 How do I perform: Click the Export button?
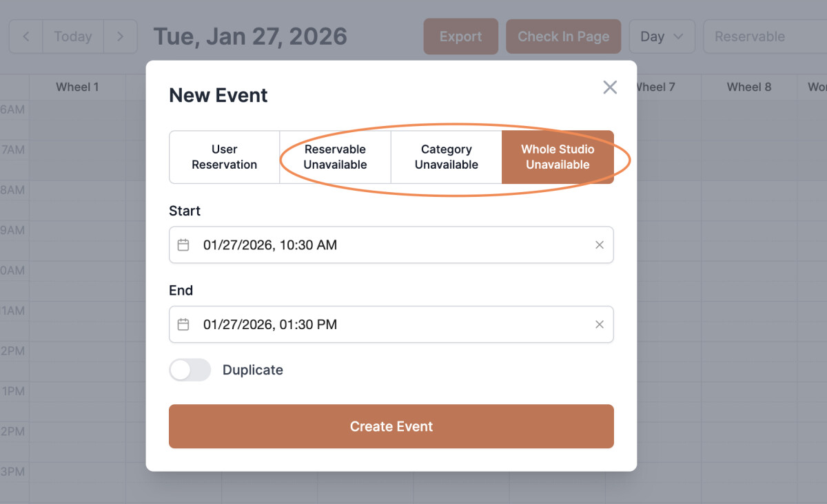(x=460, y=36)
